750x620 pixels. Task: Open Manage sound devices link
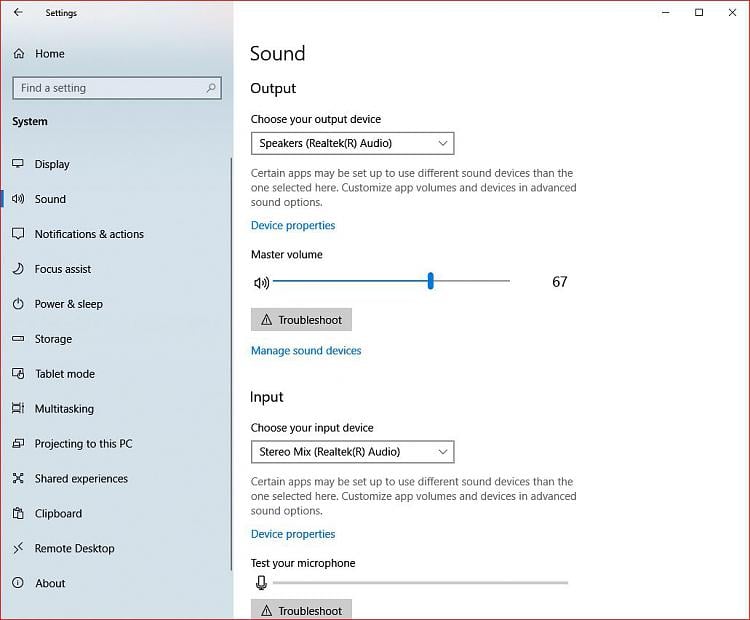pyautogui.click(x=306, y=351)
